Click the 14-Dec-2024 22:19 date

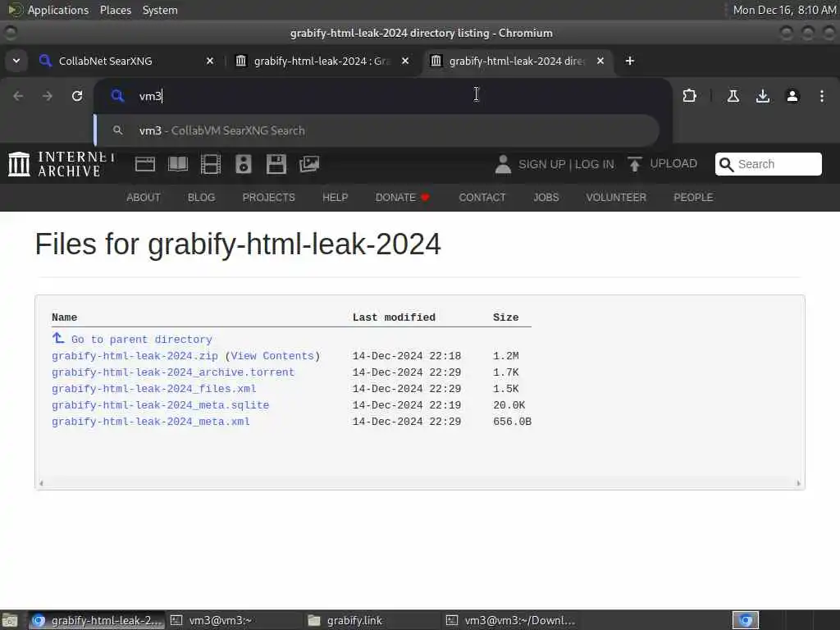click(x=407, y=405)
